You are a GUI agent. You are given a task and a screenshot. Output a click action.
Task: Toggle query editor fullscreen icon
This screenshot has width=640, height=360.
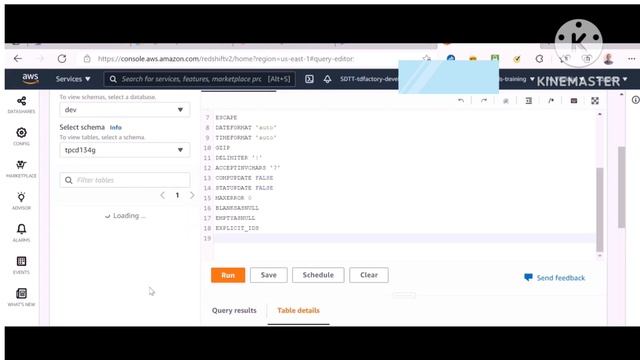click(x=595, y=100)
